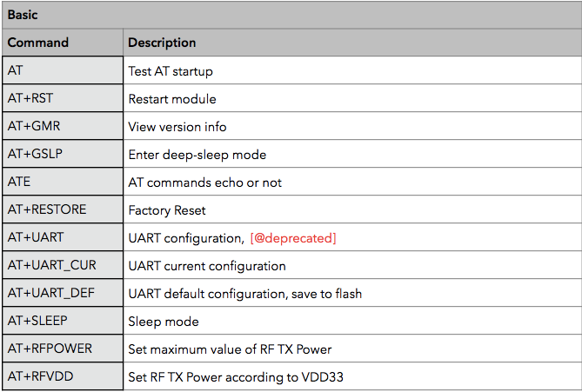582x392 pixels.
Task: Click 'Set RF TX Power according to VDD33'
Action: 230,377
